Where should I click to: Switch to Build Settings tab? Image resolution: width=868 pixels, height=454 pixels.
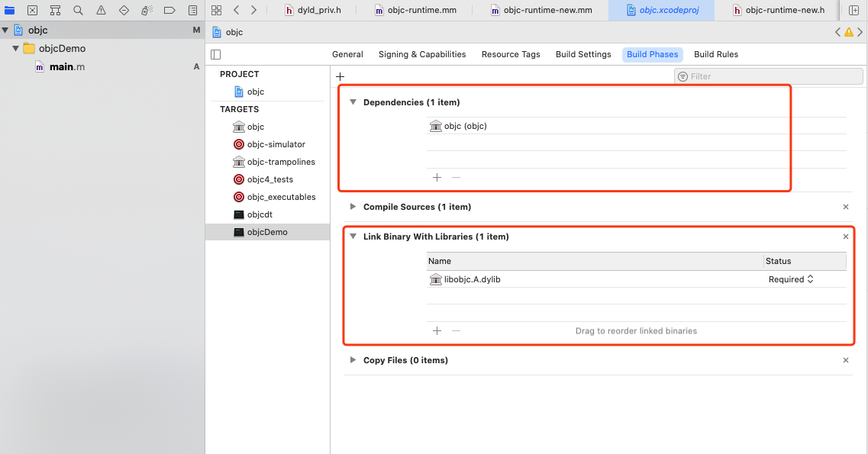click(x=583, y=54)
